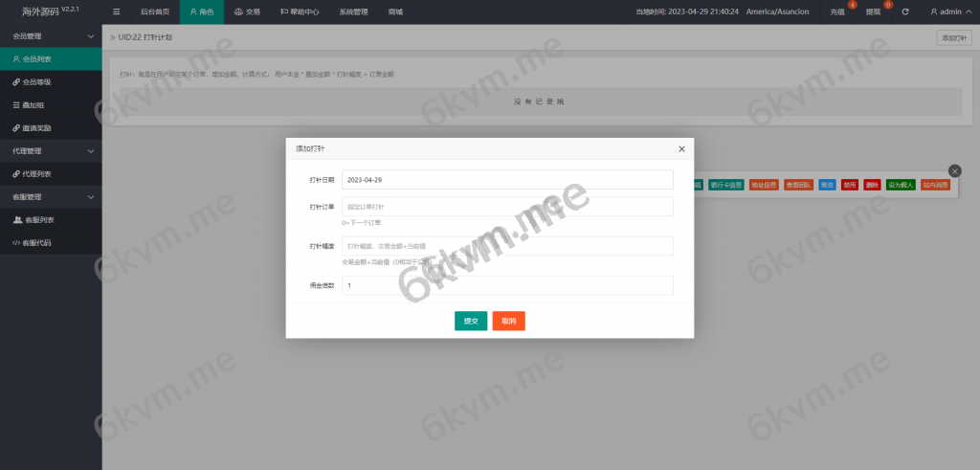Click the 打针日期 date field
This screenshot has width=980, height=470.
click(507, 179)
